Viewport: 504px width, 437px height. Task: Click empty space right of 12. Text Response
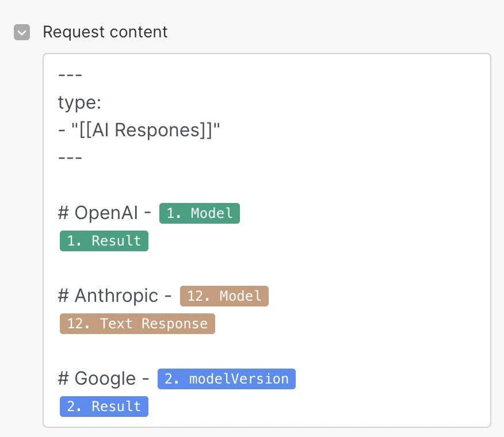(x=345, y=324)
